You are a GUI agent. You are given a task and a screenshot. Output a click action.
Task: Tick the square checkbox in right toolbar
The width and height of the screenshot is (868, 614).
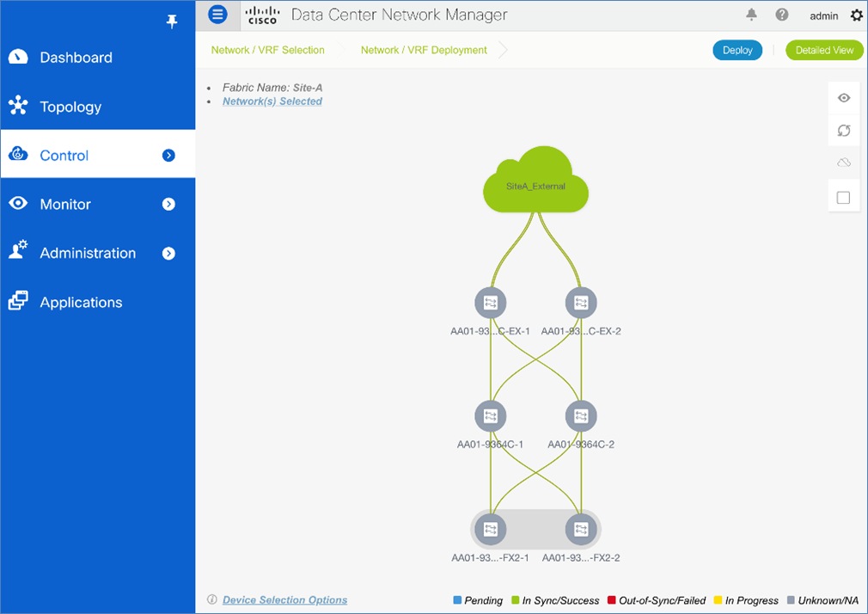[843, 197]
